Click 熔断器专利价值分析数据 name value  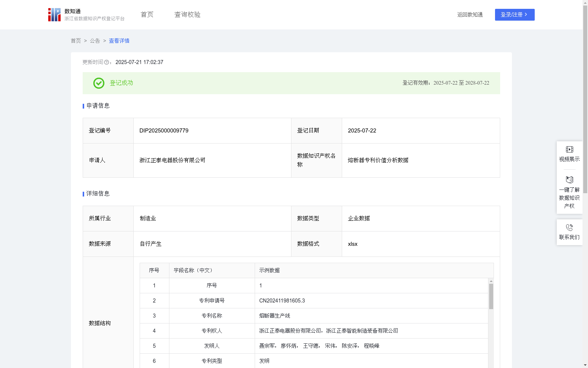[378, 160]
